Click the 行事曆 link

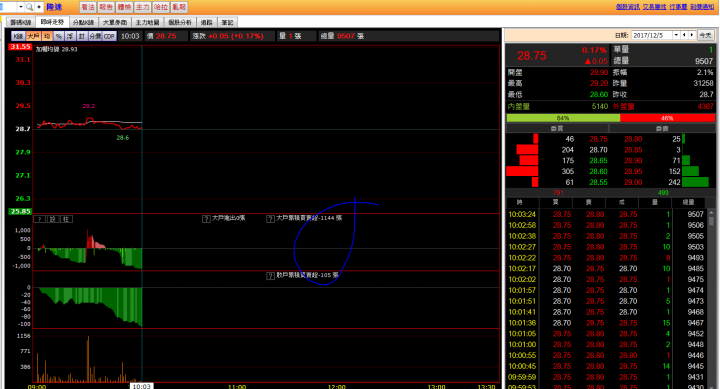click(678, 7)
